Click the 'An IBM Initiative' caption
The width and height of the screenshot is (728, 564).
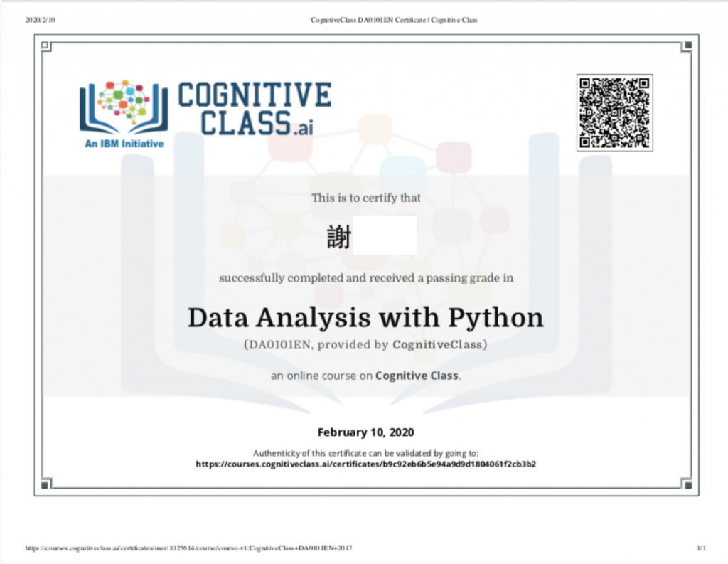tap(124, 144)
